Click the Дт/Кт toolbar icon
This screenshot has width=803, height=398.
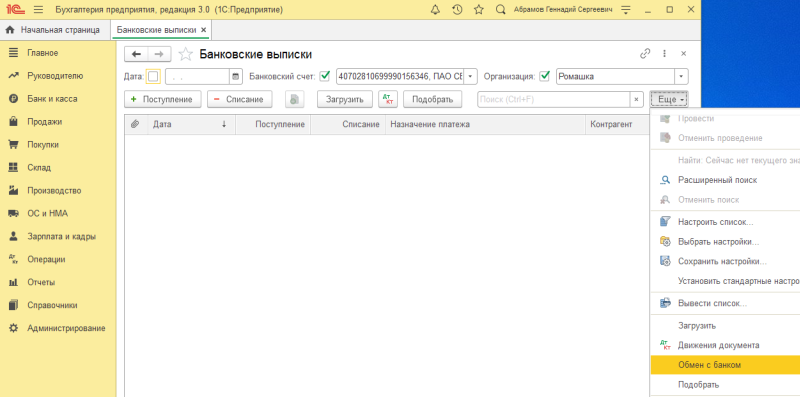click(388, 99)
